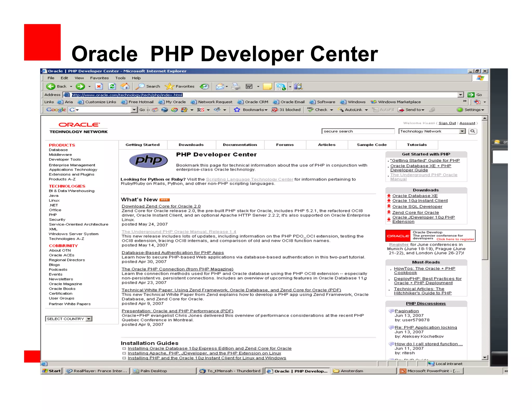This screenshot has width=532, height=411.
Task: Click the Messenger icon in toolbar
Action: pos(281,86)
